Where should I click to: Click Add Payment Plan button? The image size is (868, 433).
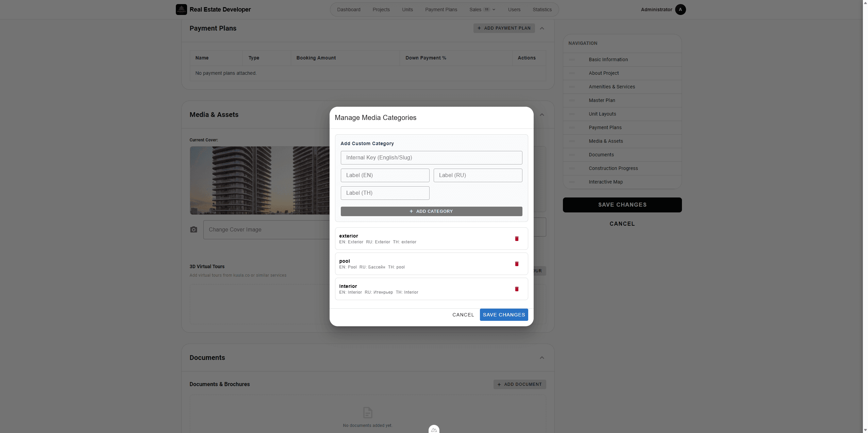click(x=504, y=28)
